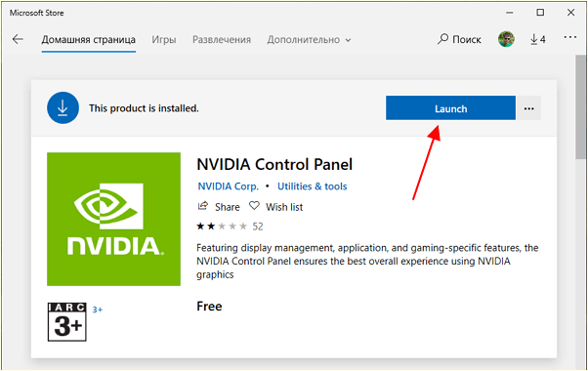Click the Share icon
The image size is (588, 371).
pos(203,206)
